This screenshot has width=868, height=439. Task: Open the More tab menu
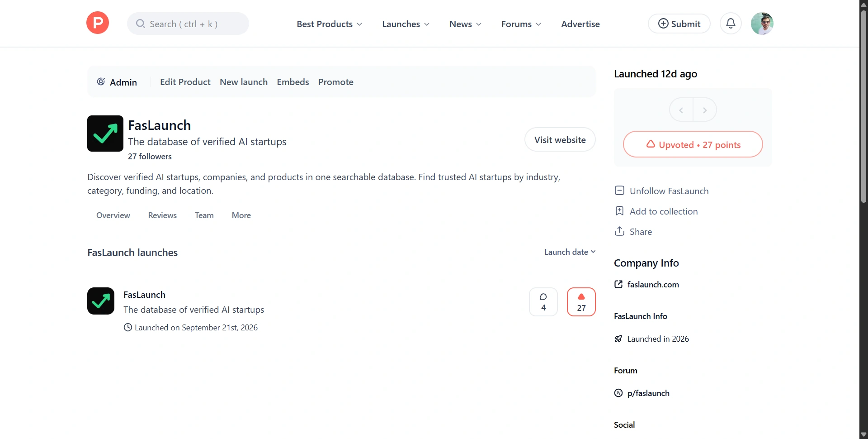[x=241, y=215]
